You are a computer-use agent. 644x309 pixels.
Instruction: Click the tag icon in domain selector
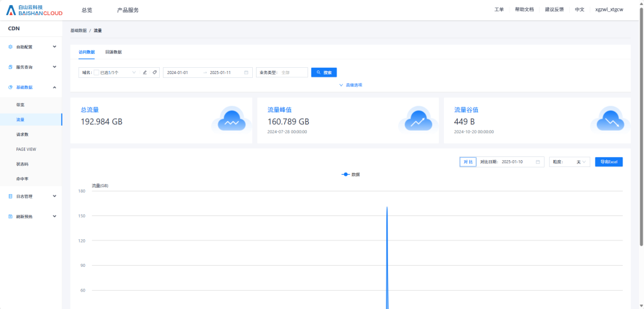point(154,72)
